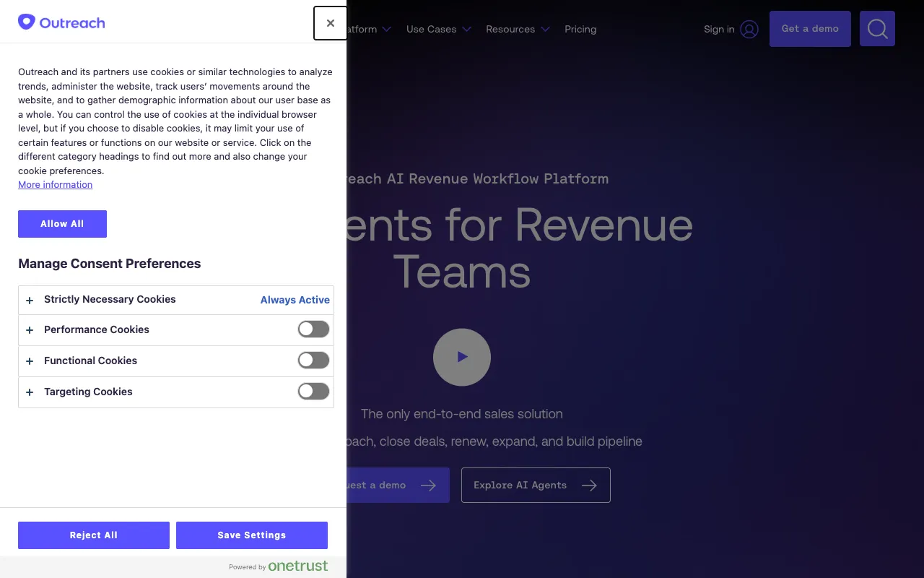Turn on the Functional Cookies switch

pos(313,361)
